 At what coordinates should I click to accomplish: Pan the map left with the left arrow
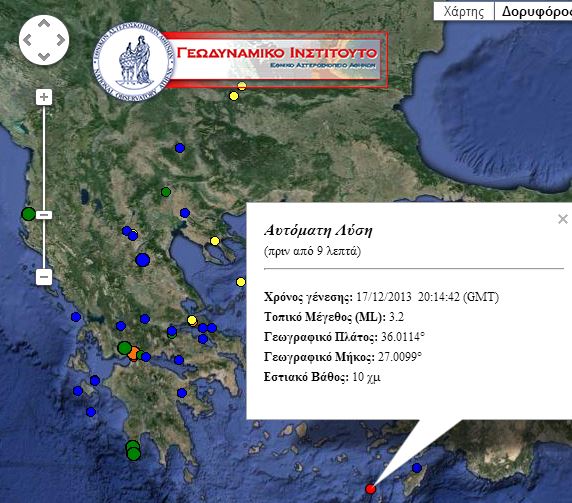click(27, 40)
